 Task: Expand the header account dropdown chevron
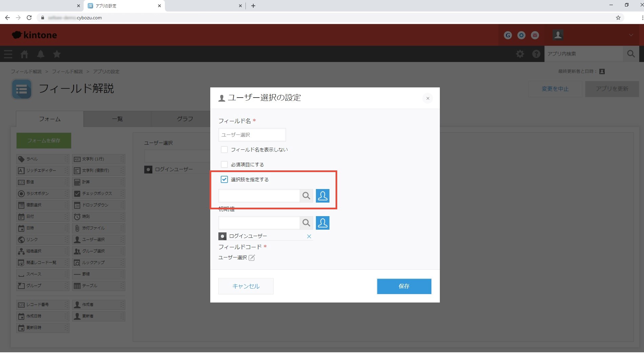[631, 35]
